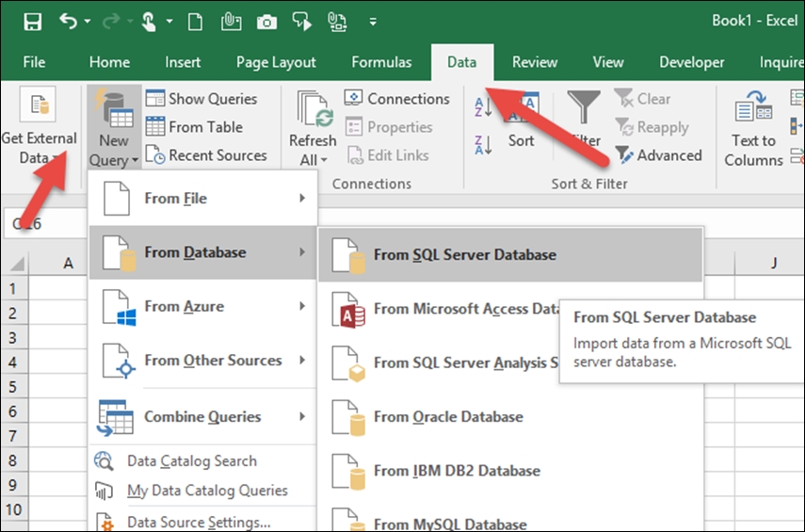The image size is (805, 532).
Task: Click the Refresh All icon
Action: [x=314, y=109]
